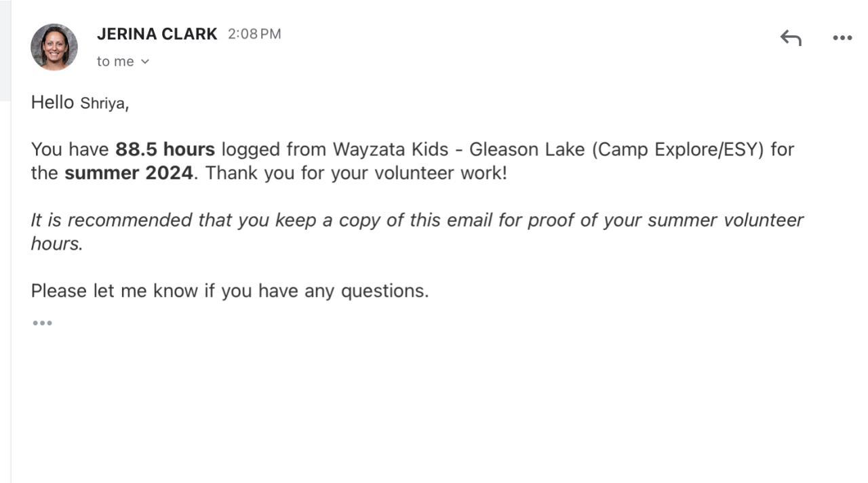The width and height of the screenshot is (868, 483).
Task: Click the "Wayzata Kids" text
Action: (390, 149)
